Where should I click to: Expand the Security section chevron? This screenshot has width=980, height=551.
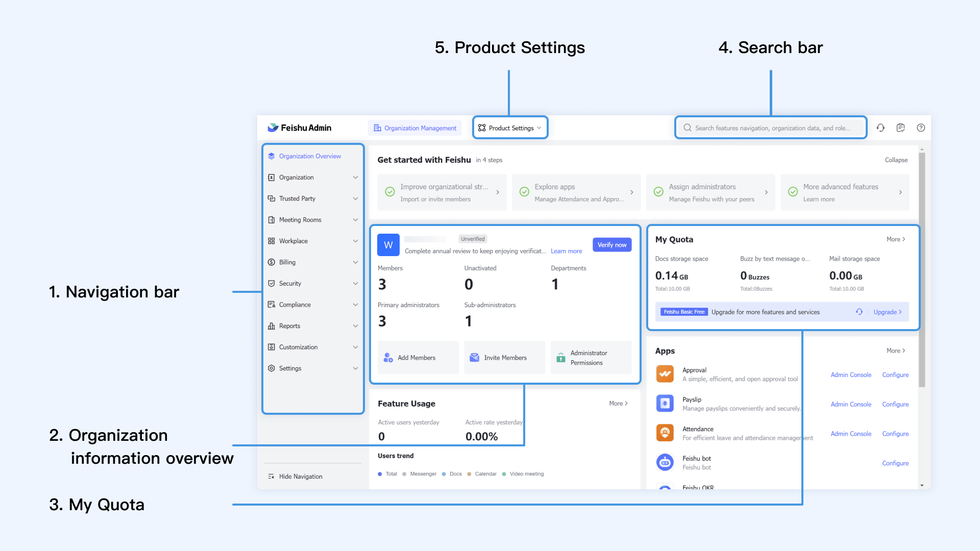(355, 284)
